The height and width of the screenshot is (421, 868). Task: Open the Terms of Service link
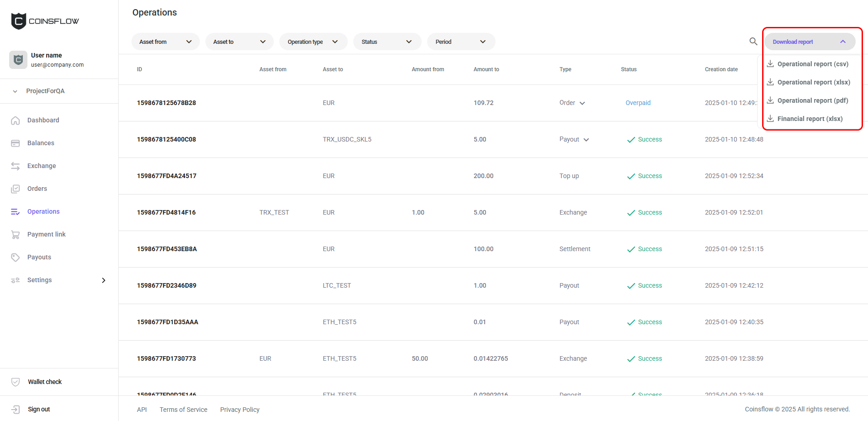[x=183, y=410]
